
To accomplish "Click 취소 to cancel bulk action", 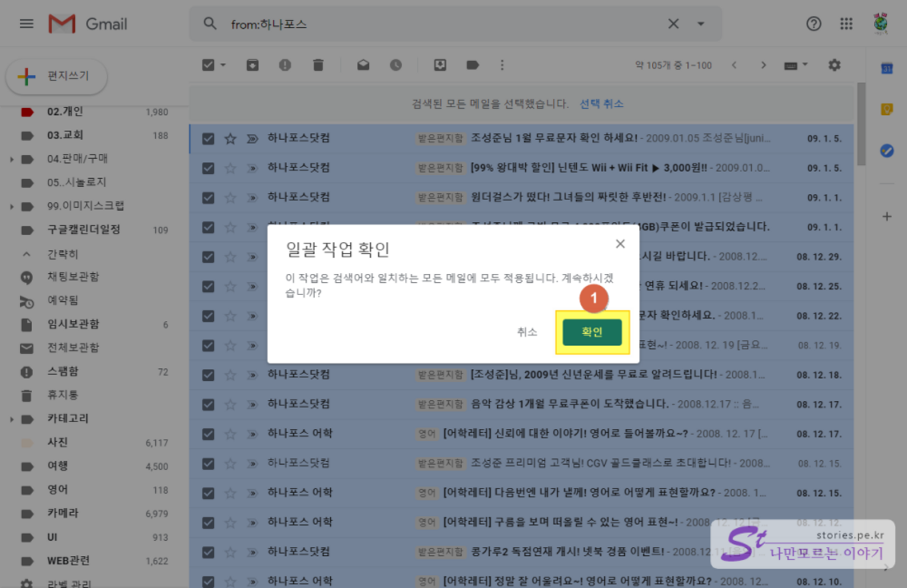I will pos(527,332).
